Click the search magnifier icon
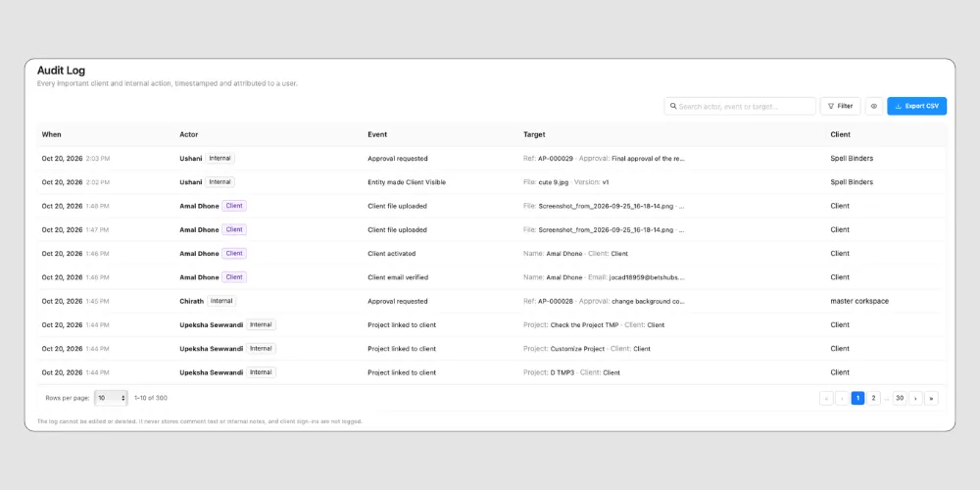Image resolution: width=980 pixels, height=490 pixels. pos(673,106)
